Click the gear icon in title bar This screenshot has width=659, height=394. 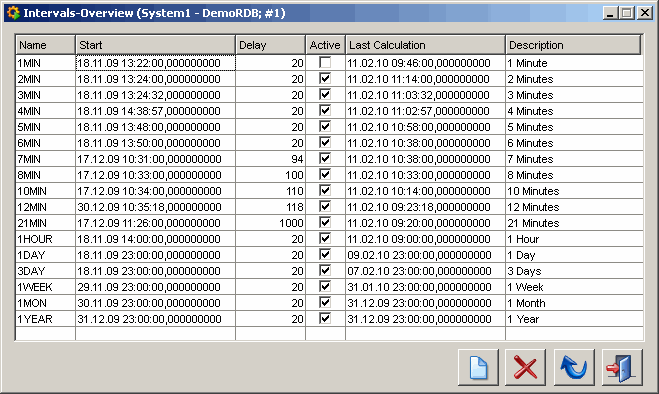tap(13, 13)
